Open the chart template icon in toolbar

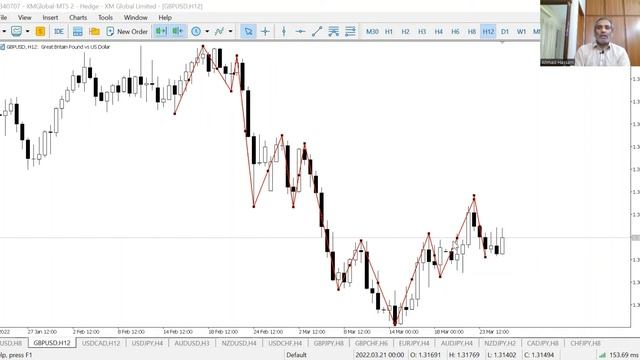16,31
